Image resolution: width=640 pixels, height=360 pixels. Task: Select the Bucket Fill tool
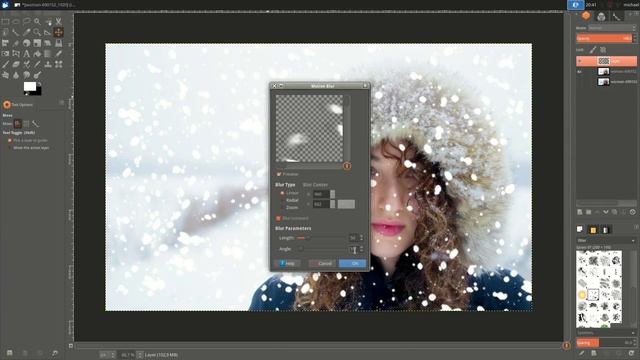pyautogui.click(x=37, y=53)
